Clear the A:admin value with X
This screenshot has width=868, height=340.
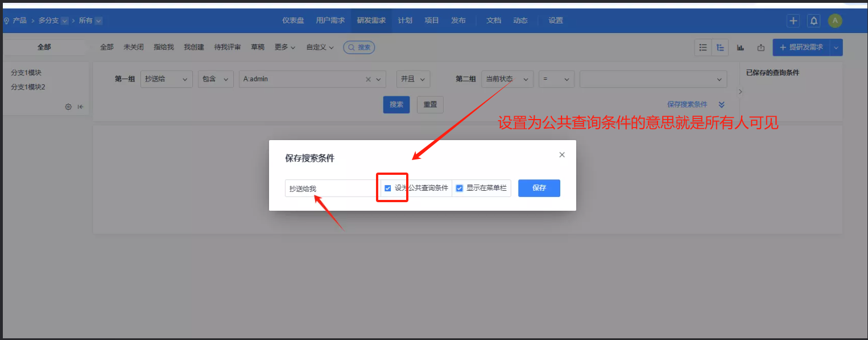point(368,79)
